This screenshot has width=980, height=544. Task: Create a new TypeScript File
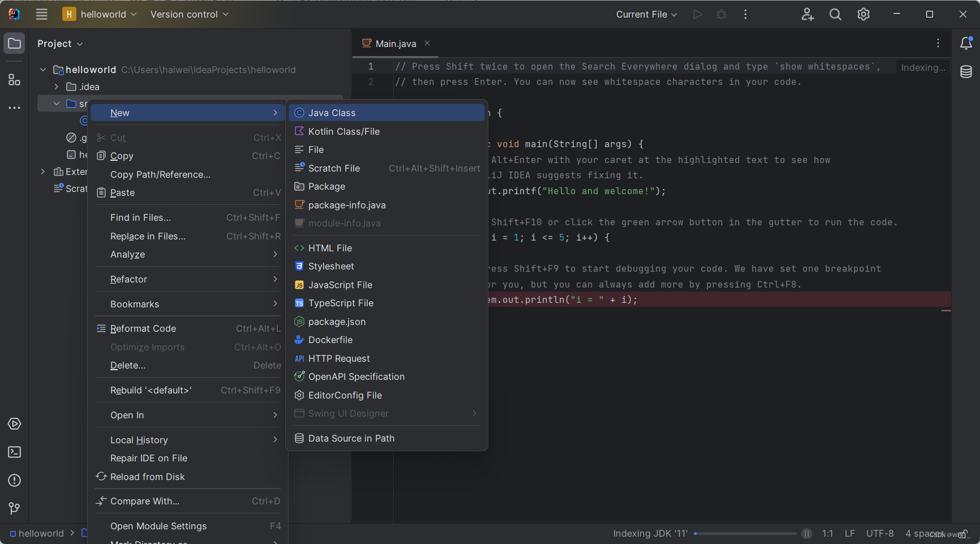[386, 303]
